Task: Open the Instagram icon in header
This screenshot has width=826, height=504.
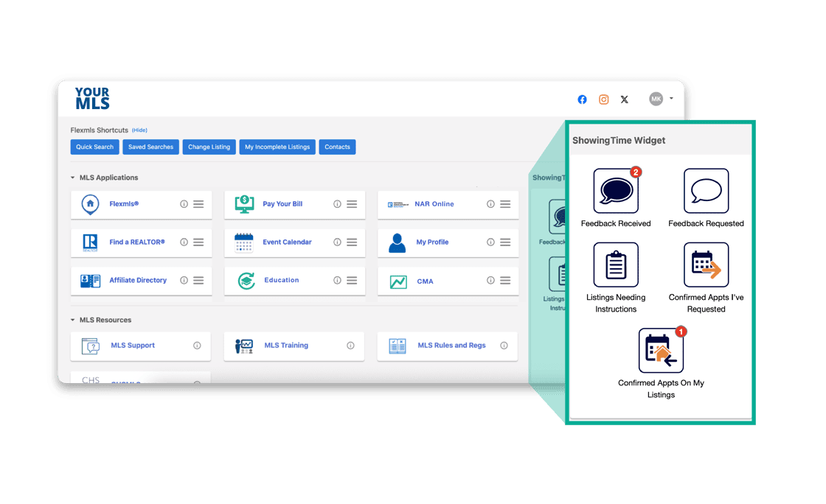Action: coord(603,99)
